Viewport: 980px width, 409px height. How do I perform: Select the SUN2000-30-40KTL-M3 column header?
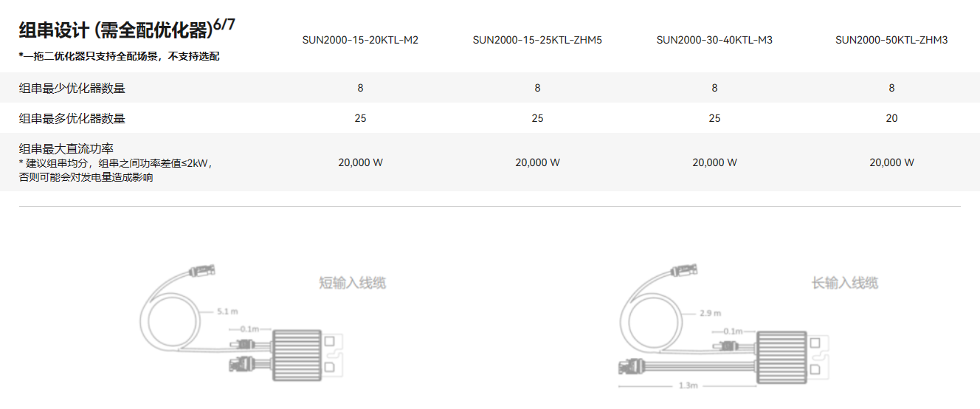point(714,40)
